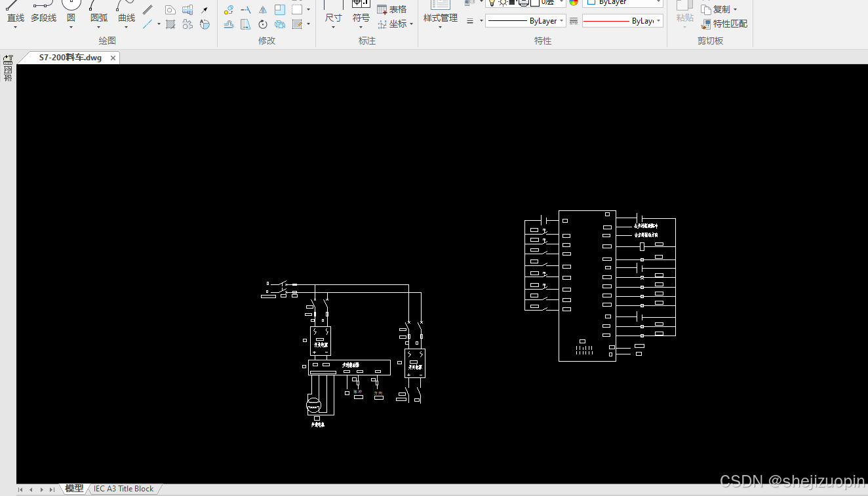
Task: Open the 尺寸 dimension dropdown
Action: click(x=333, y=14)
